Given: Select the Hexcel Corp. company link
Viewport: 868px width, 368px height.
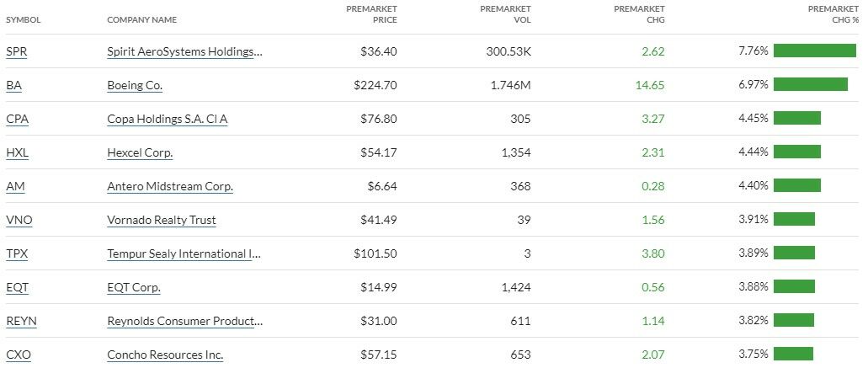Looking at the screenshot, I should click(140, 152).
